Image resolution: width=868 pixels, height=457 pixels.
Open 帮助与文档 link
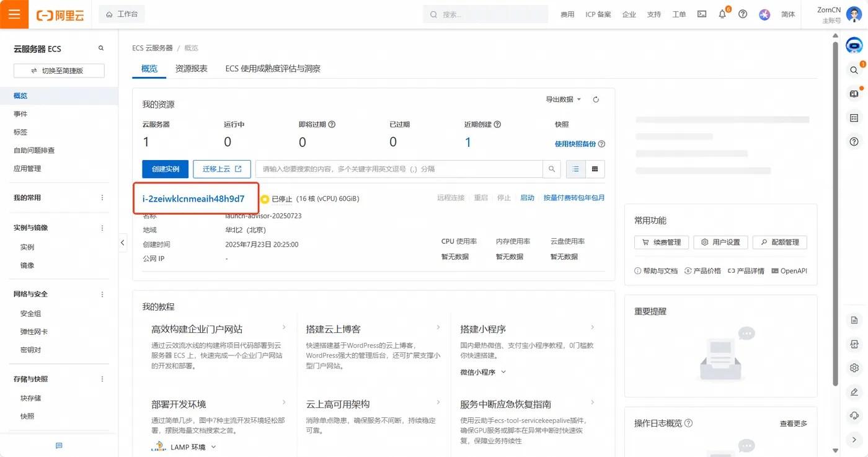tap(656, 271)
